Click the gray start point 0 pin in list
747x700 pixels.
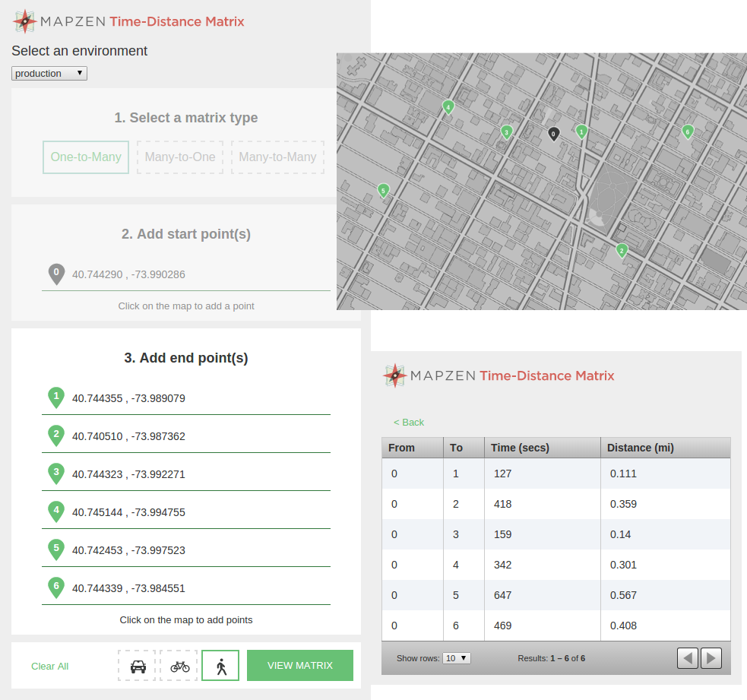click(x=56, y=274)
